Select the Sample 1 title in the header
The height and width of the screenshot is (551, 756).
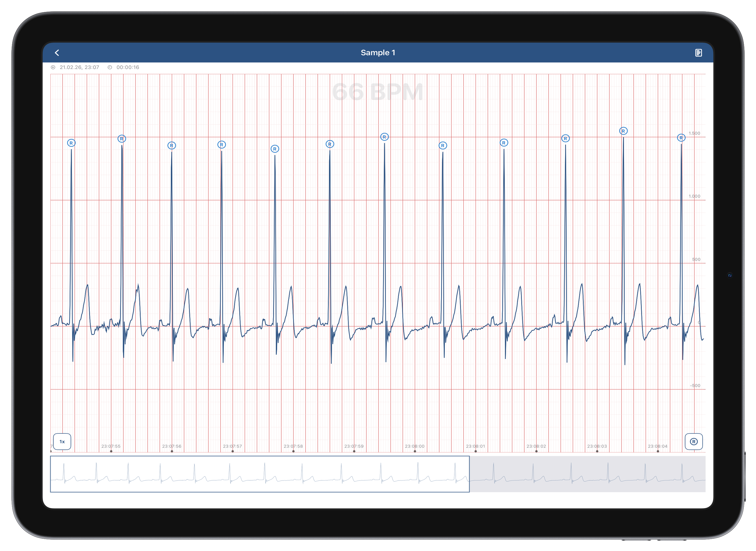click(377, 52)
